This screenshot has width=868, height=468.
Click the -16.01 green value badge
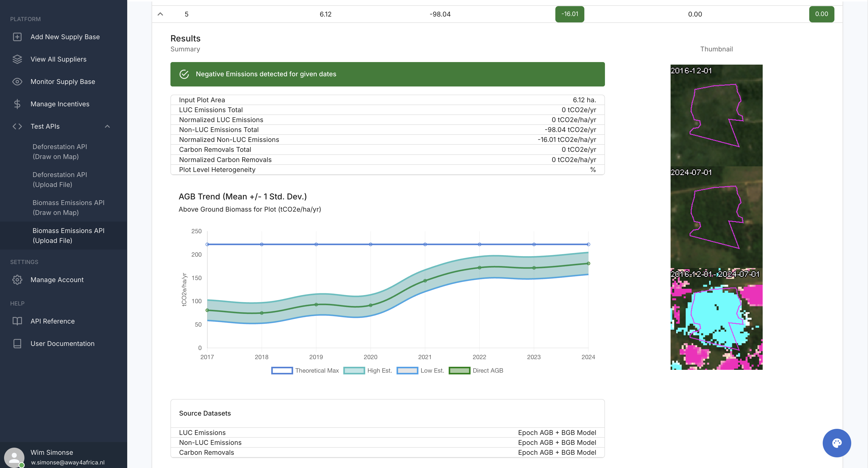(x=569, y=14)
